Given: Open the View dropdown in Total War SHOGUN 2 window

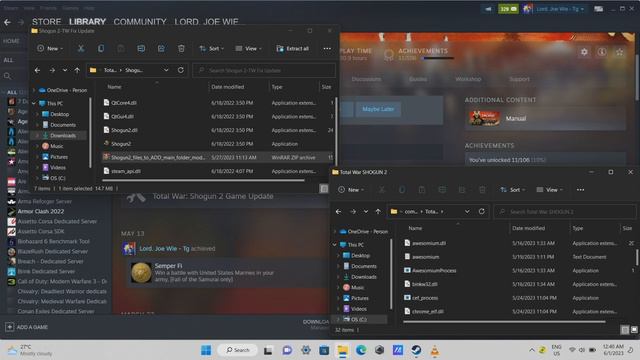Looking at the screenshot, I should 549,190.
